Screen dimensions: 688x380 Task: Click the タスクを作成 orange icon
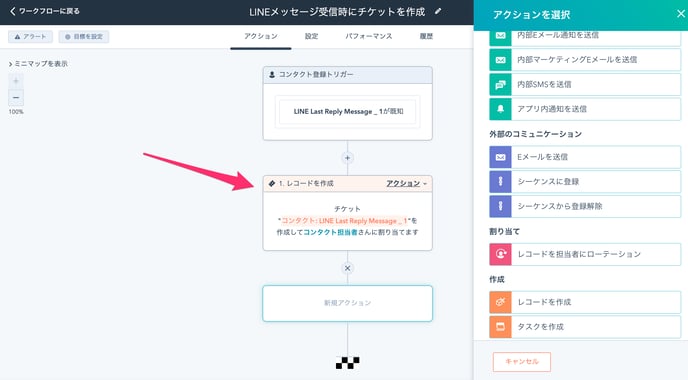click(500, 326)
